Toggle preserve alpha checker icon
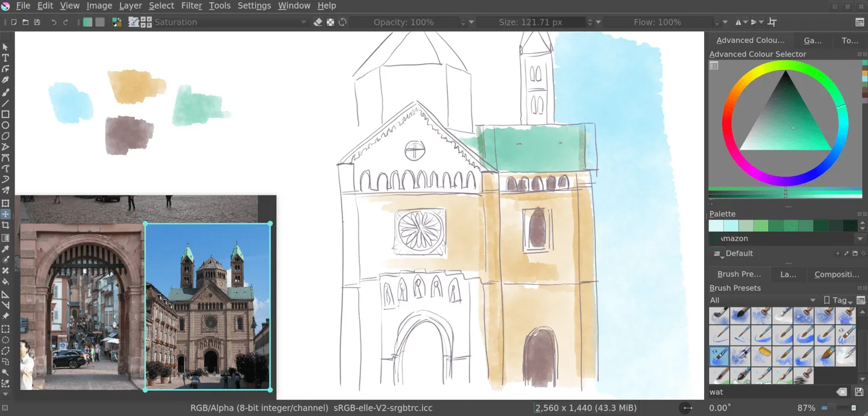 tap(330, 22)
